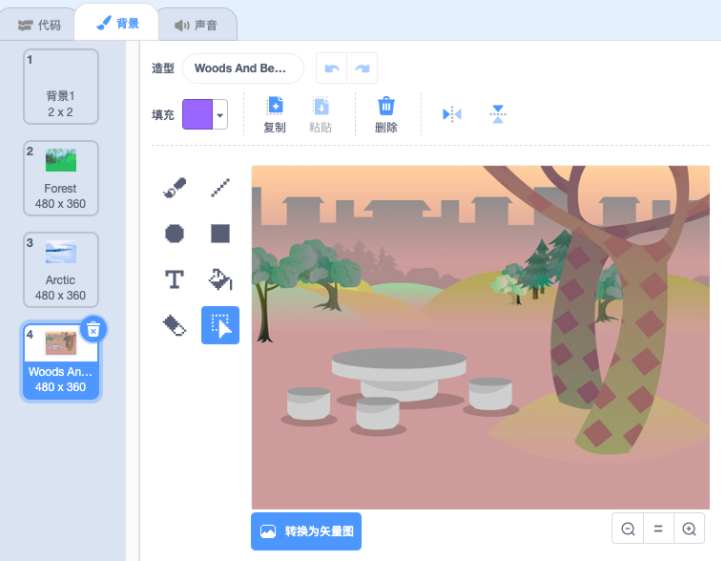
Task: Zoom in on the canvas
Action: point(689,529)
